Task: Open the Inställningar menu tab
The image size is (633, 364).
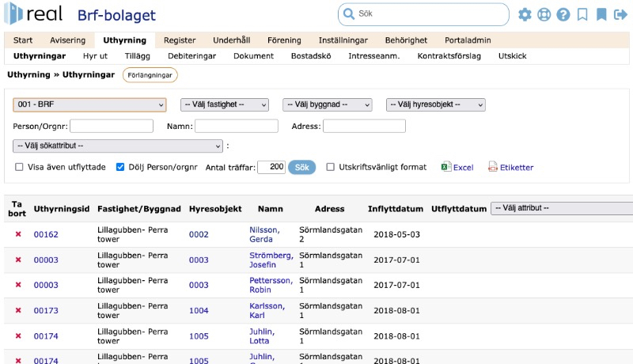Action: pyautogui.click(x=343, y=40)
